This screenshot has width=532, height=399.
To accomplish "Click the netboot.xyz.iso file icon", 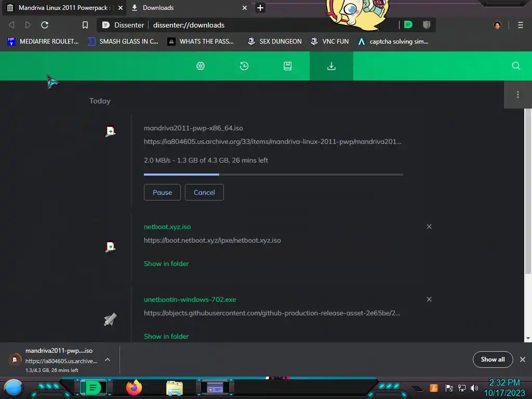I will [110, 246].
